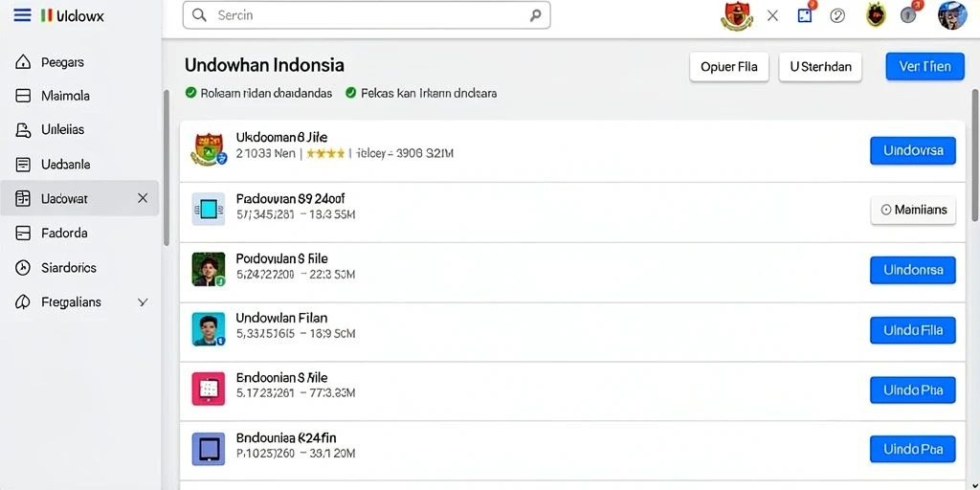Viewport: 980px width, 490px height.
Task: Open the blue square notification icon
Action: point(806,15)
